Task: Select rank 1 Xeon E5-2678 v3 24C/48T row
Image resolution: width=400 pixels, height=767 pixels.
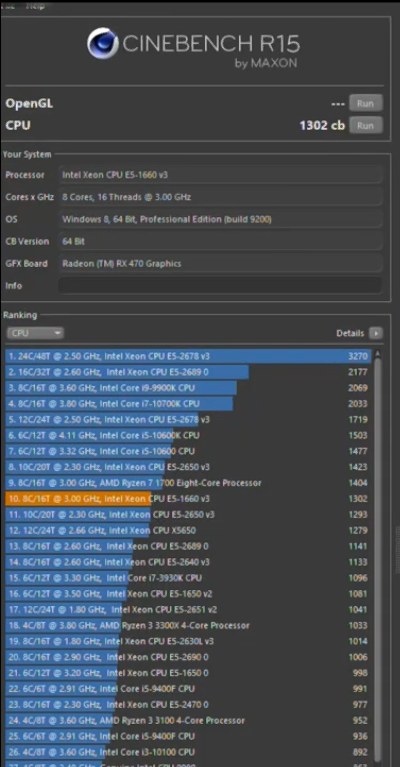Action: coord(188,356)
